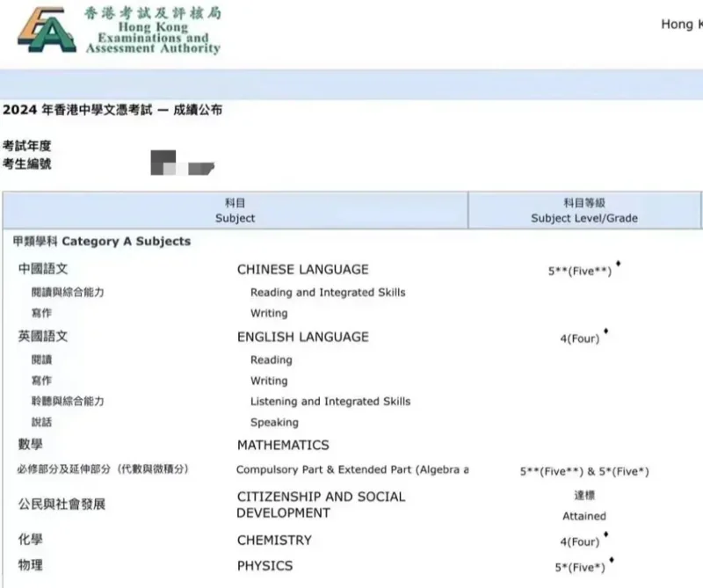Click the 'Hong Kong Examinations and Assessment Authority' title text
Image resolution: width=703 pixels, height=588 pixels.
153,38
